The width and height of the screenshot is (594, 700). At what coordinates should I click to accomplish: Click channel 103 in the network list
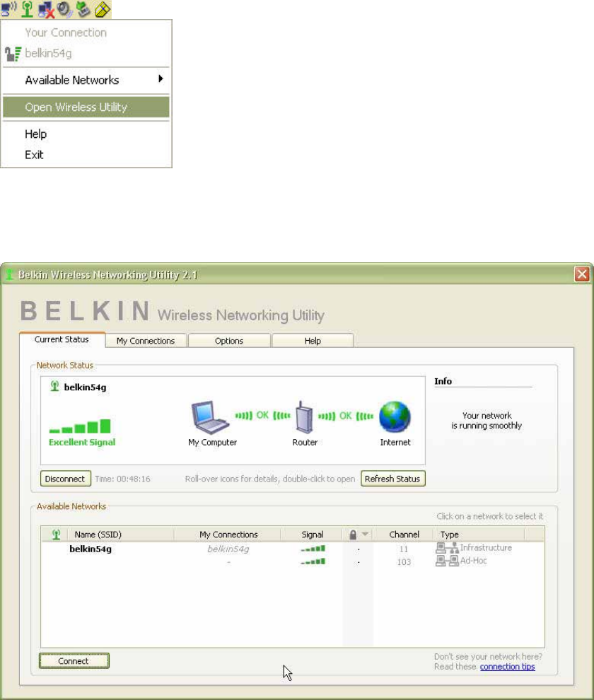[x=404, y=562]
